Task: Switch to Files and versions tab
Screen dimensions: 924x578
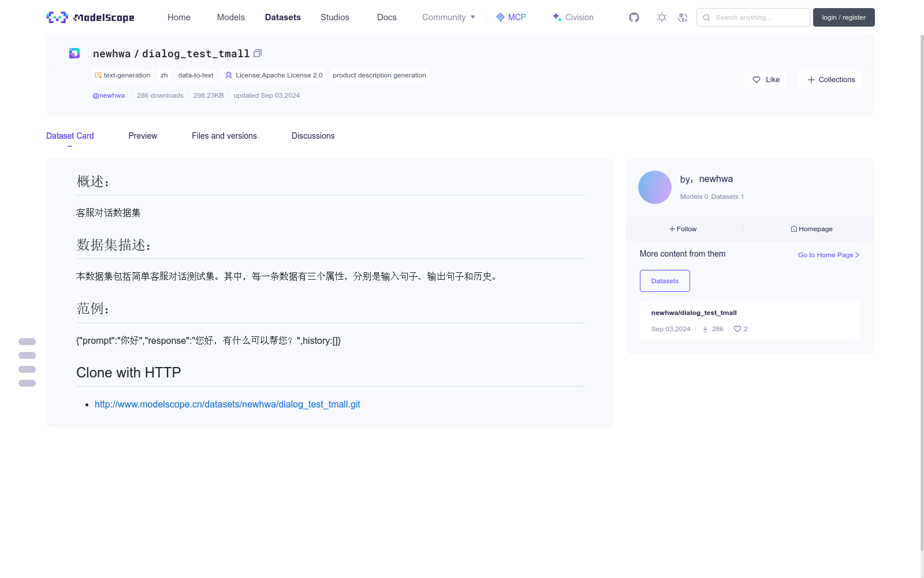Action: pos(224,136)
